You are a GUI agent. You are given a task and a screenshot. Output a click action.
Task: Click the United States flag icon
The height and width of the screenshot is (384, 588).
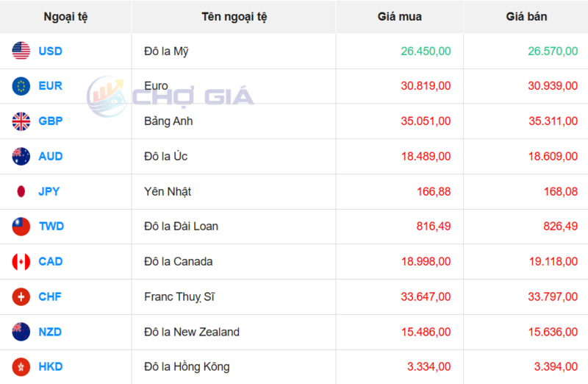(21, 51)
